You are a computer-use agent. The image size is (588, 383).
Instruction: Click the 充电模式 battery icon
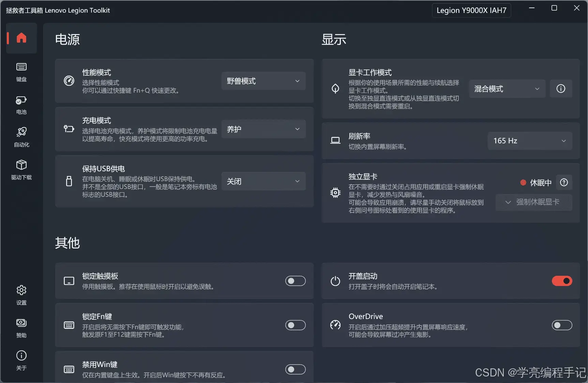coord(69,129)
